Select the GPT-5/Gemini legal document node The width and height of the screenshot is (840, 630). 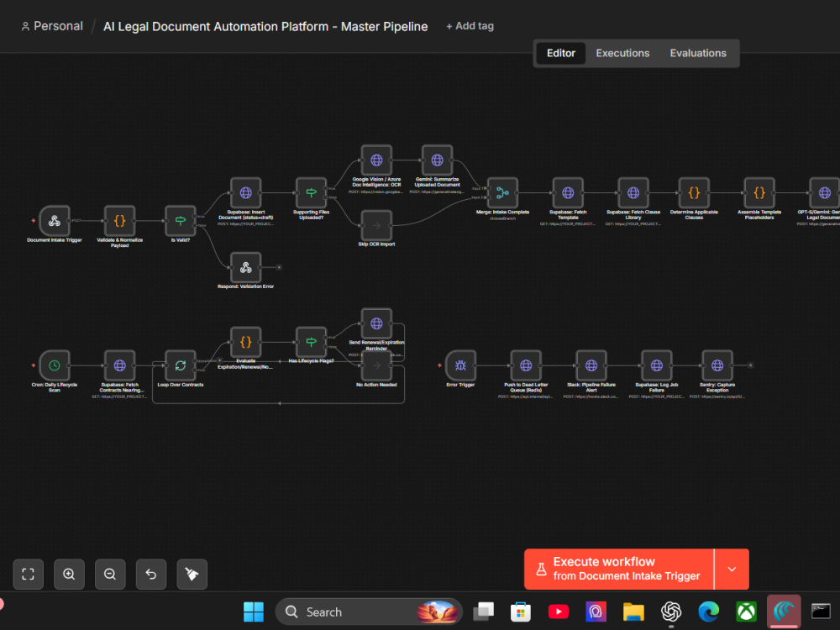[x=825, y=193]
